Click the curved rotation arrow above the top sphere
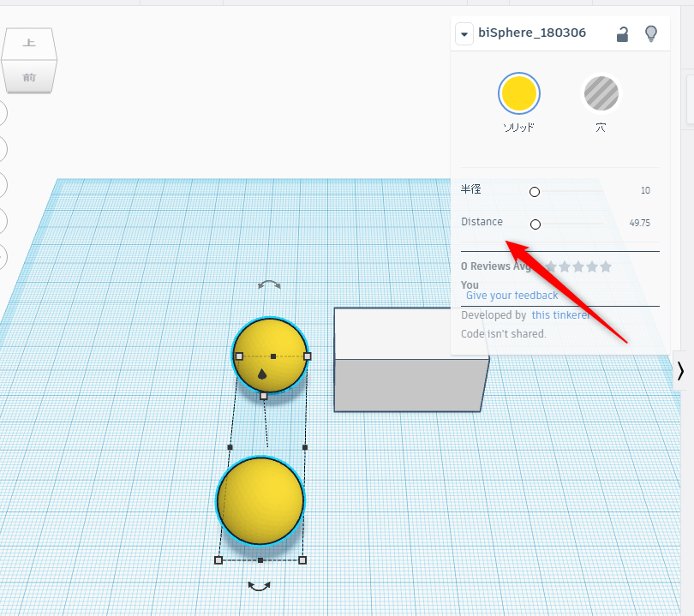This screenshot has height=616, width=694. (x=270, y=284)
